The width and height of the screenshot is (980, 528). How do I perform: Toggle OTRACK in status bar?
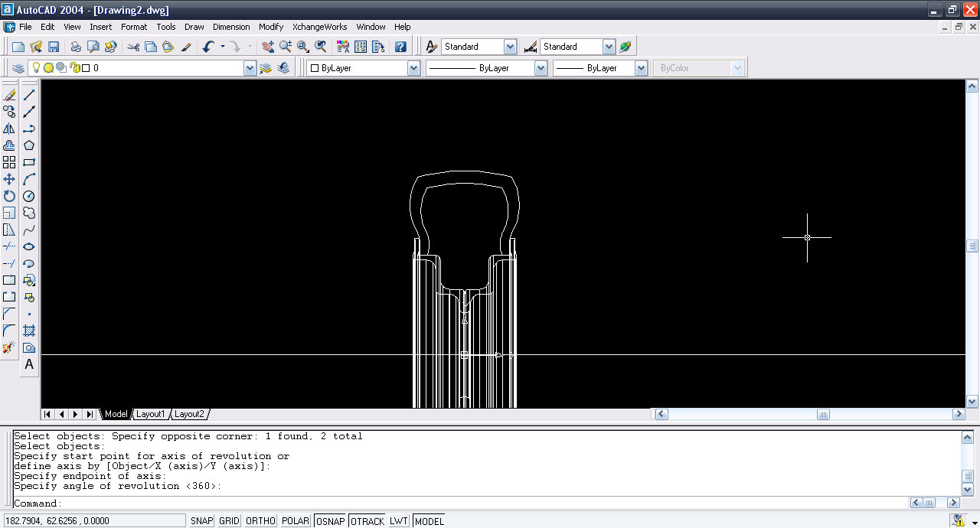[367, 521]
